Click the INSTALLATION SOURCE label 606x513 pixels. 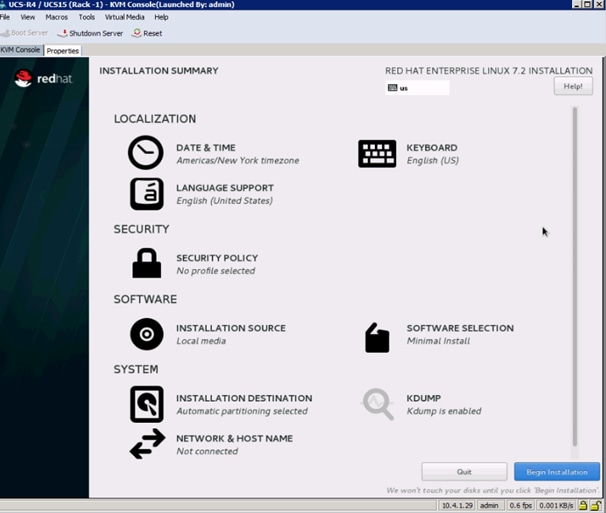tap(231, 328)
